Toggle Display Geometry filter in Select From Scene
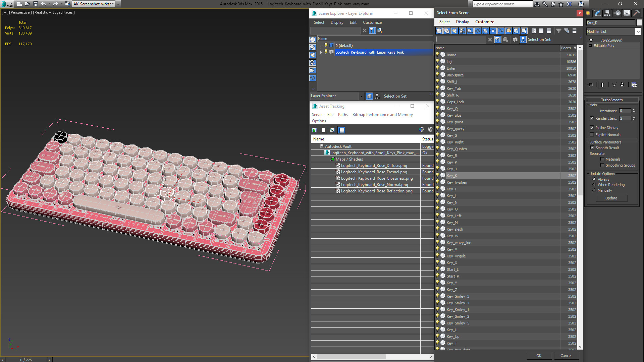This screenshot has width=644, height=362. point(439,31)
